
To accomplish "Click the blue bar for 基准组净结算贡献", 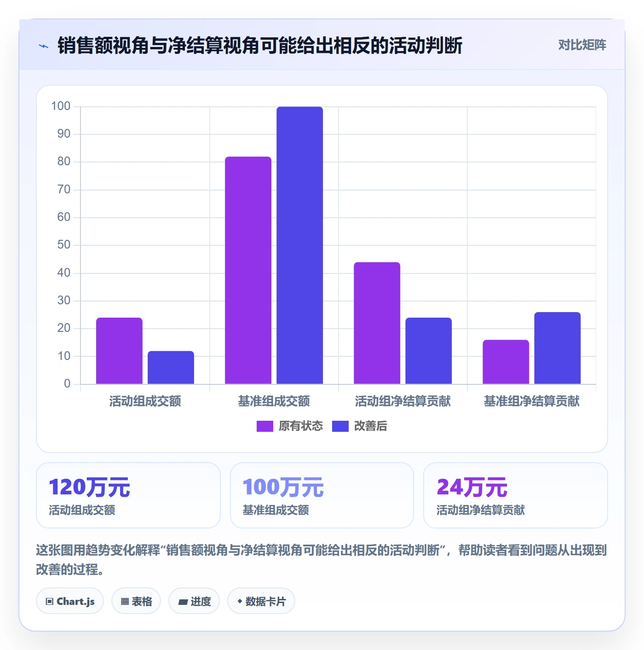I will coord(557,348).
